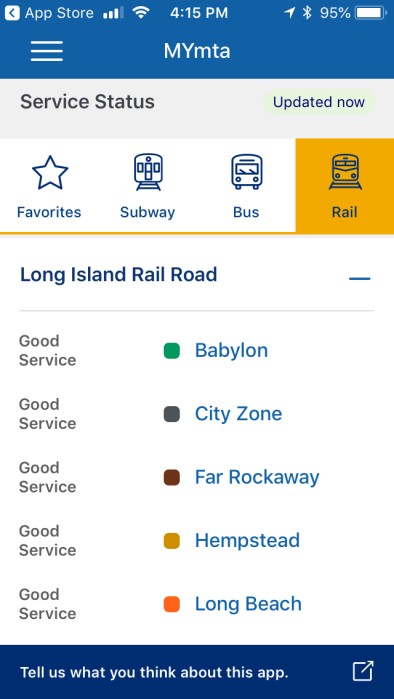Tap the Updated now badge

pyautogui.click(x=319, y=102)
